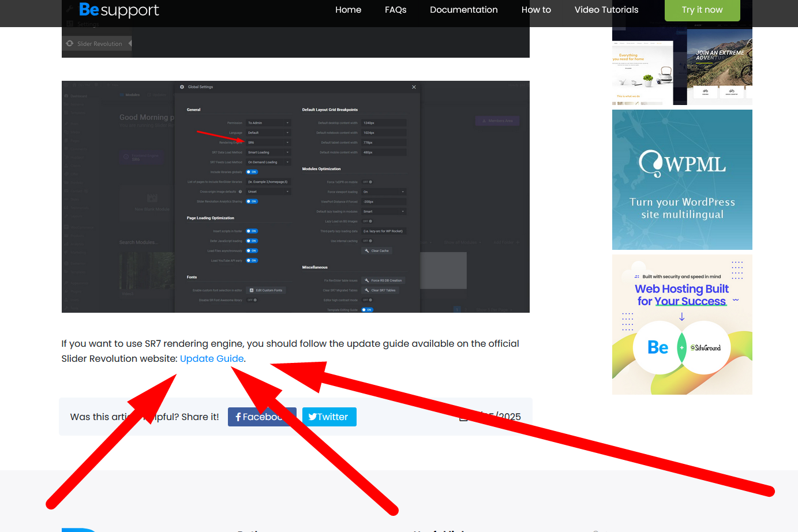
Task: Click the WPML multilingual banner ad
Action: (682, 179)
